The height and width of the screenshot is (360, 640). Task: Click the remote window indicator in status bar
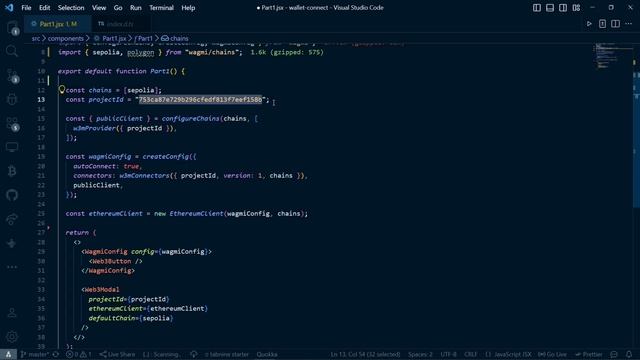(x=8, y=355)
